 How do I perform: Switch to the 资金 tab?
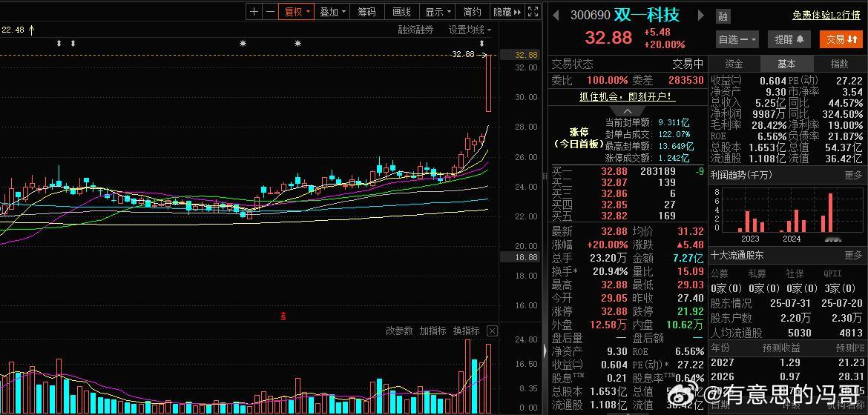(x=734, y=64)
